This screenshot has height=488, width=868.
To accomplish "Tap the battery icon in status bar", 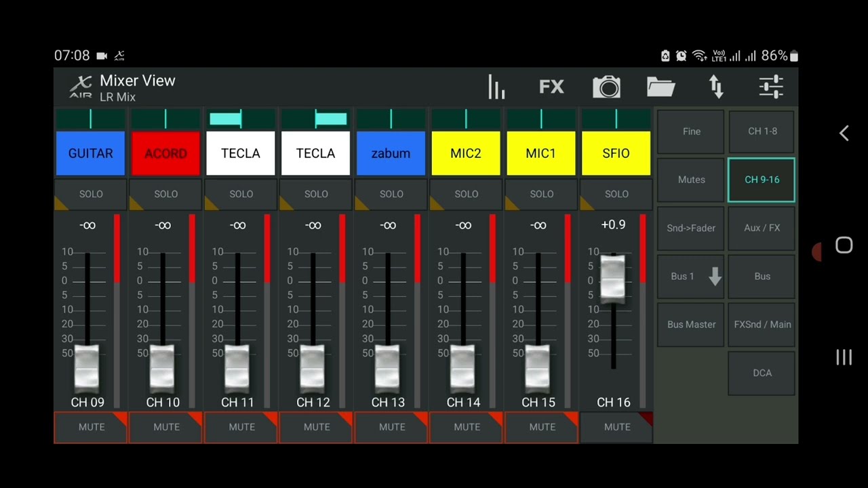I will tap(794, 56).
